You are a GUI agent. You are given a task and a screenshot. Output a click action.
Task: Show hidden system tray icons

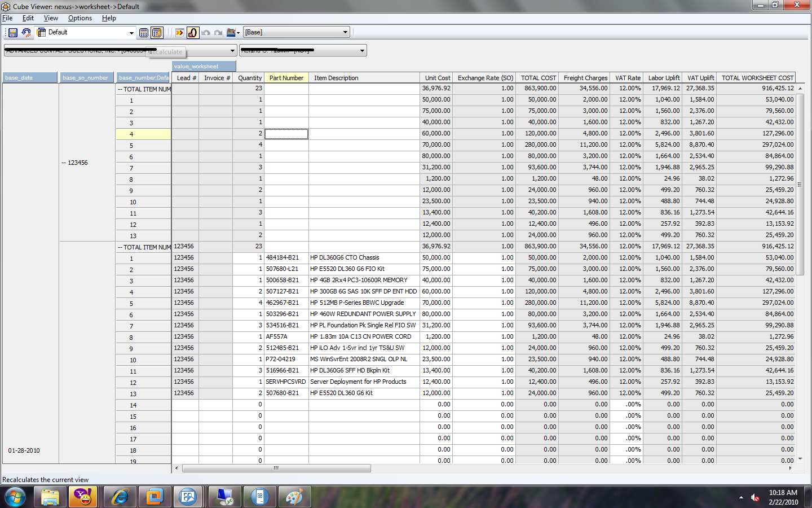tap(741, 497)
